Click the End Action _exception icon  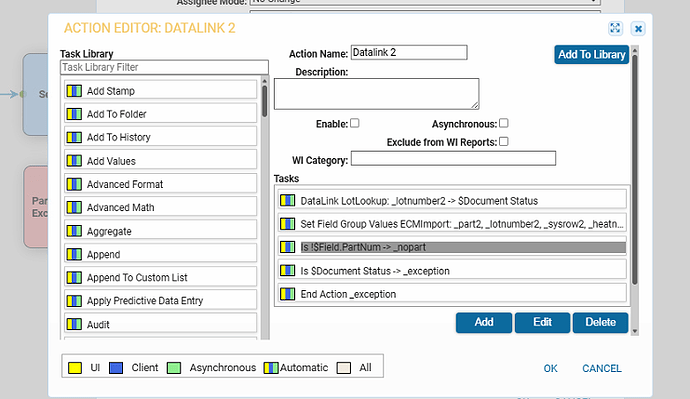[287, 294]
